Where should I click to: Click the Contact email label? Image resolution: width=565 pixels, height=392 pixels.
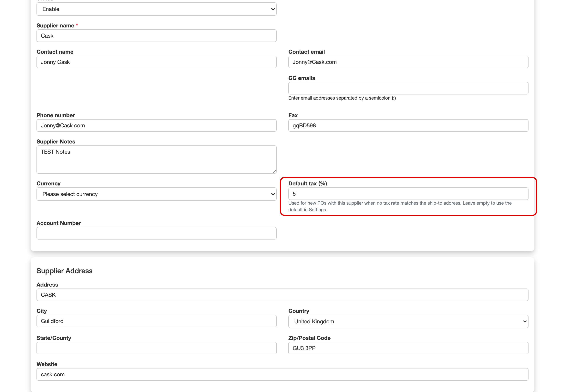point(306,52)
